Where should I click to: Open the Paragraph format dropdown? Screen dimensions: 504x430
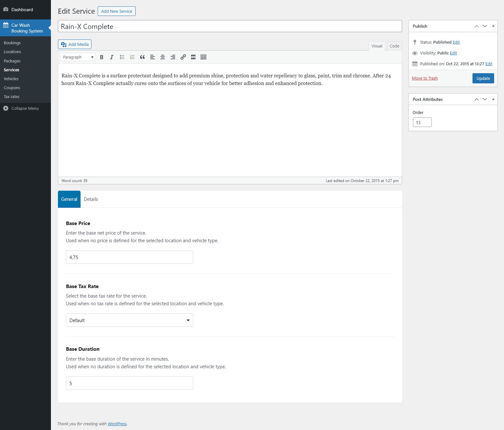[x=78, y=57]
